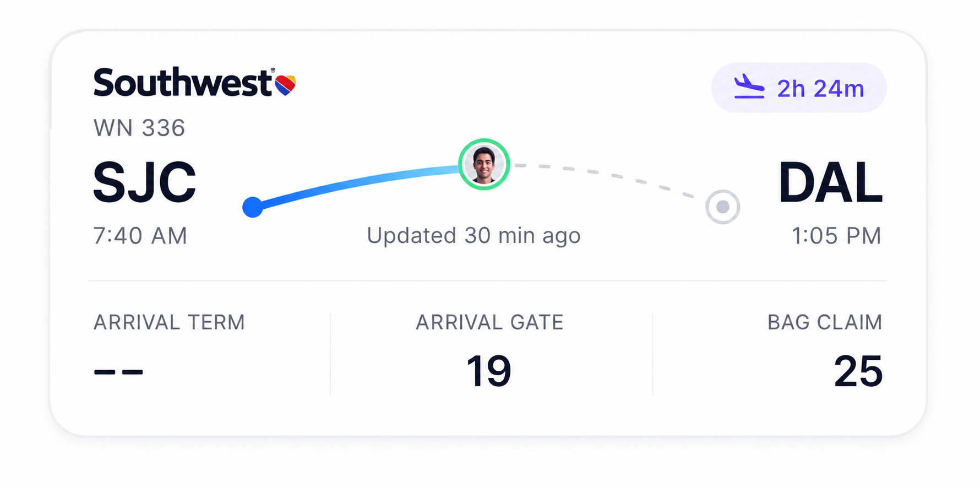Screen dimensions: 980x487
Task: Click the SJC airport code
Action: coord(145,182)
